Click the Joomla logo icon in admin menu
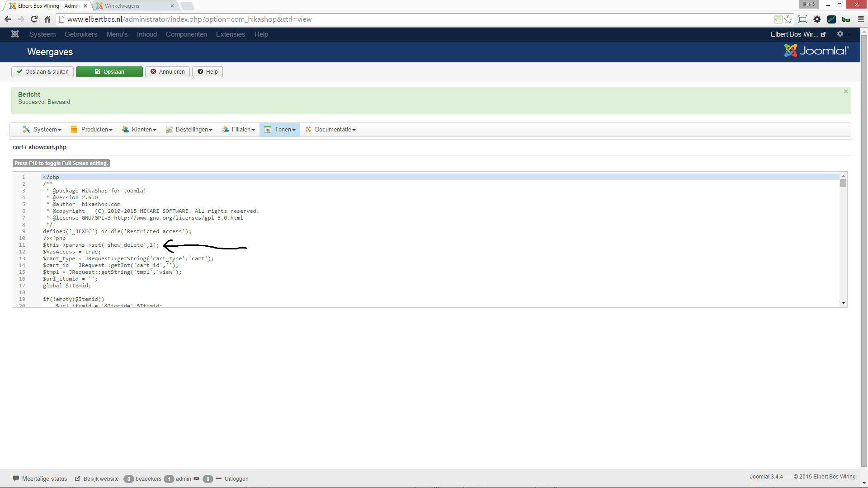The width and height of the screenshot is (868, 488). click(15, 34)
